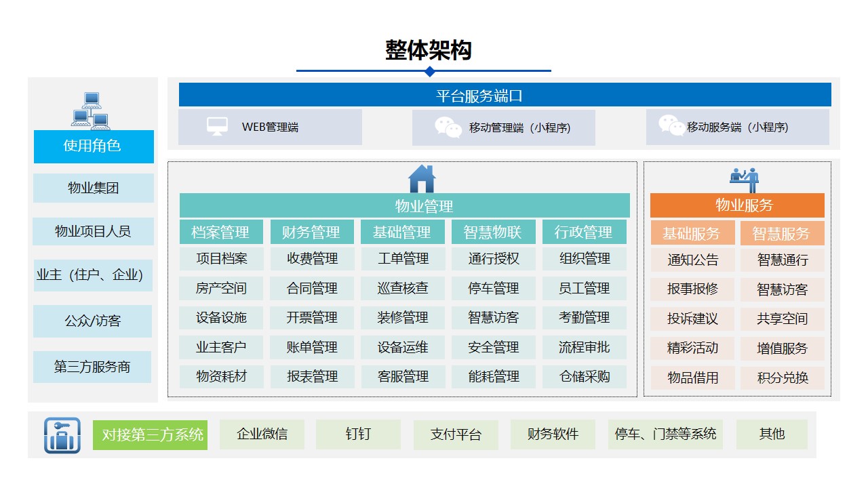Click the 巡查核查 cell
Image resolution: width=868 pixels, height=488 pixels.
(403, 288)
